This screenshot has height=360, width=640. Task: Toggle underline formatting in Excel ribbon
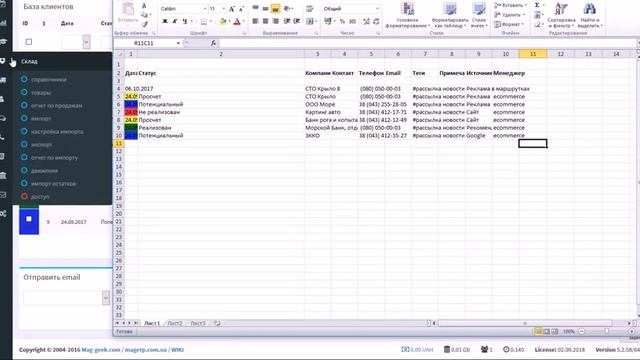click(x=185, y=21)
